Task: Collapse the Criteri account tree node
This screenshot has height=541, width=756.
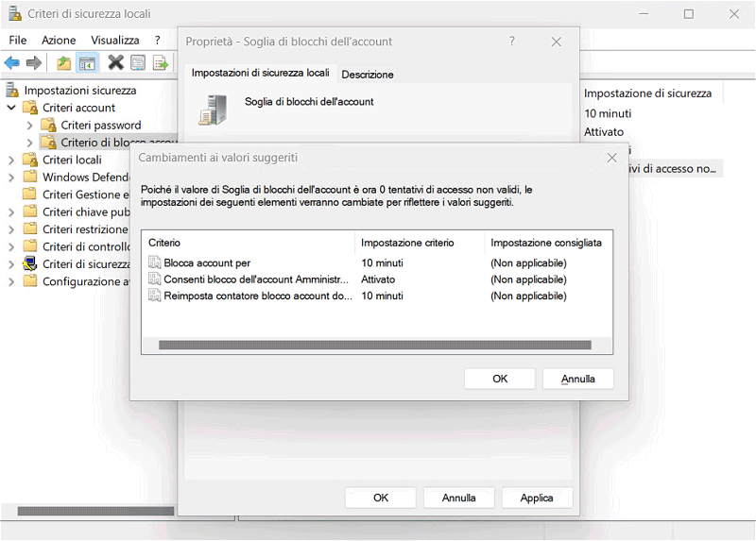Action: pyautogui.click(x=11, y=108)
